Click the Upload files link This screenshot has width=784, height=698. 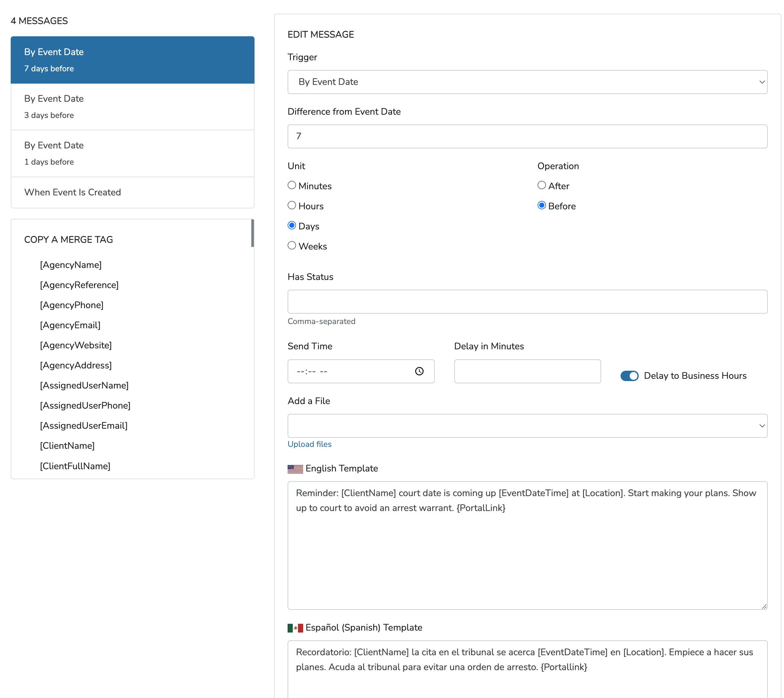309,444
